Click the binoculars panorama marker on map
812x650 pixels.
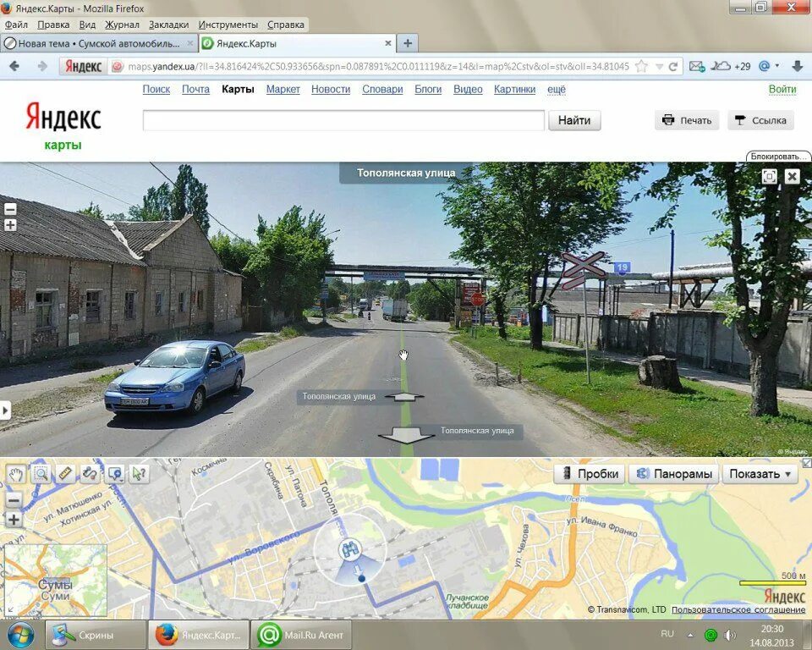click(350, 549)
